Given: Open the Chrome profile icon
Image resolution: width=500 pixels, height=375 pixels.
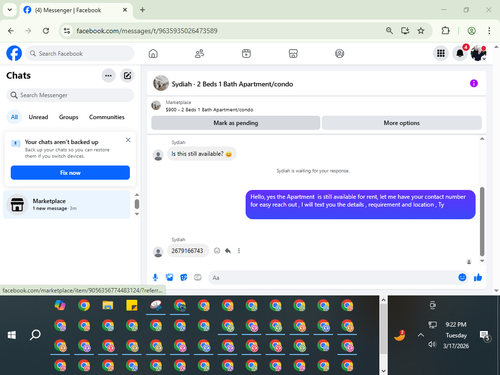Looking at the screenshot, I should click(x=471, y=31).
